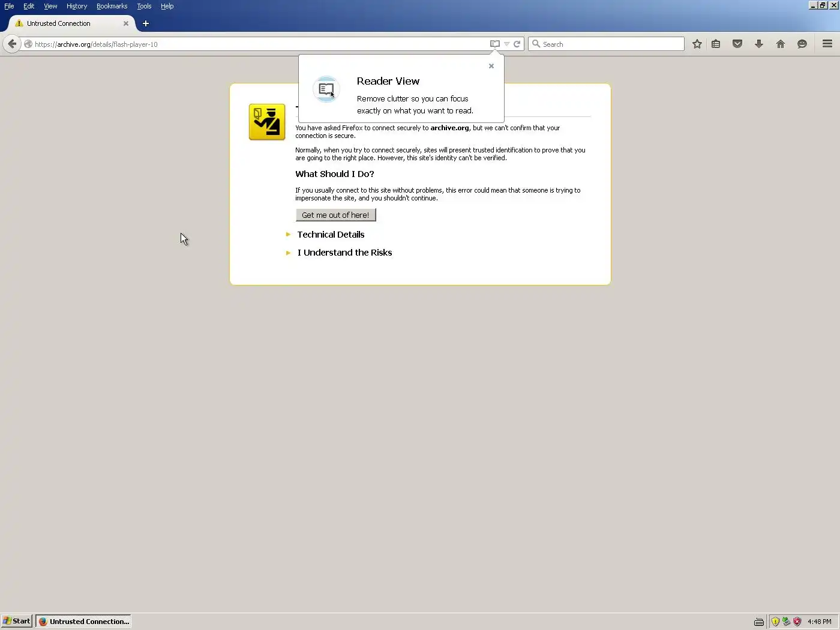The height and width of the screenshot is (630, 840).
Task: Open the Tools menu
Action: pos(144,6)
